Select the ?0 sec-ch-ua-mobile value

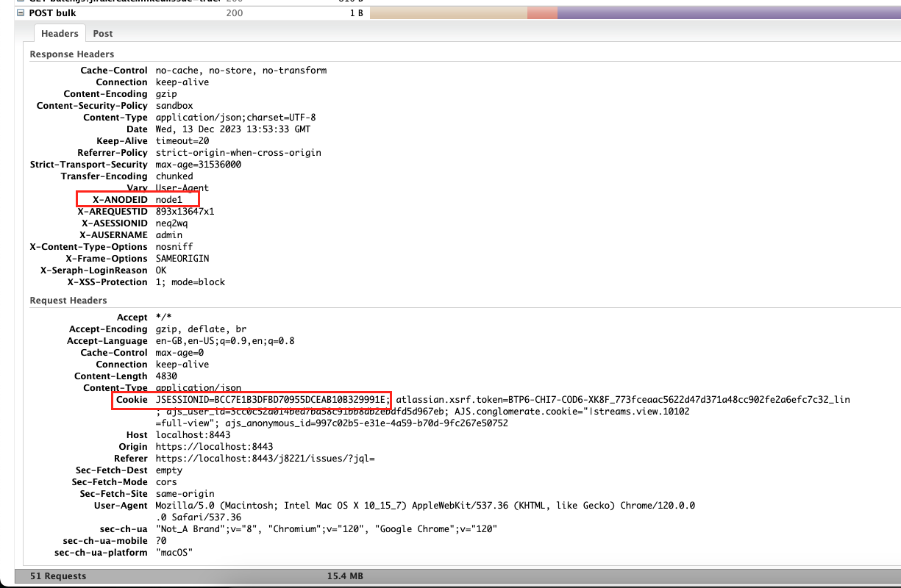point(161,541)
